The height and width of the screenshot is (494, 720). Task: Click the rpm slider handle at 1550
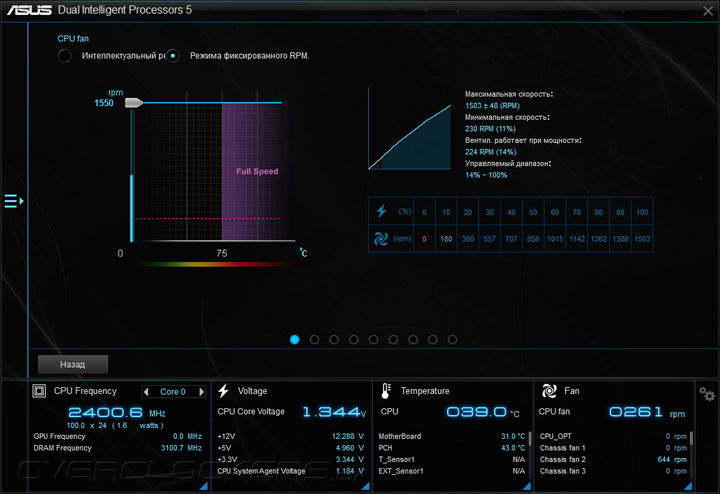click(x=134, y=103)
